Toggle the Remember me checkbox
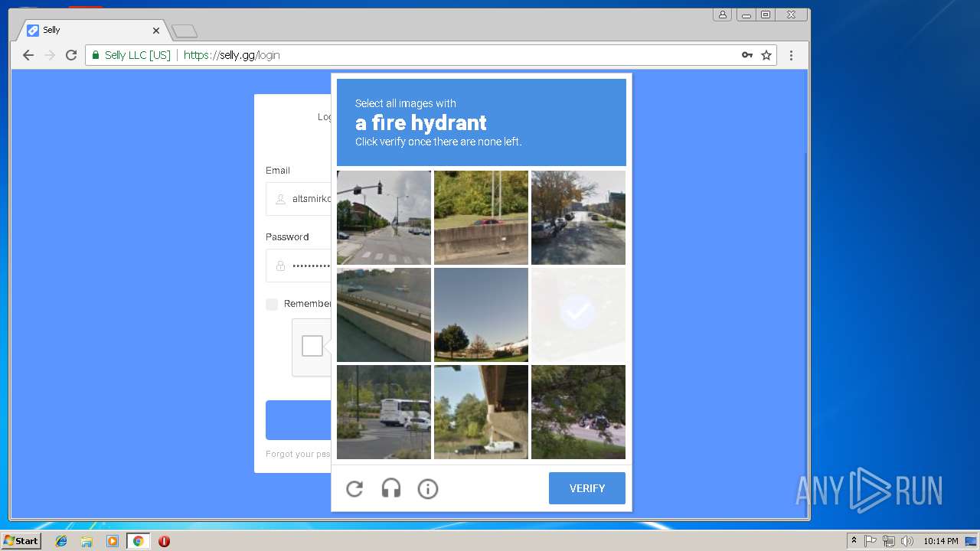980x551 pixels. (272, 304)
